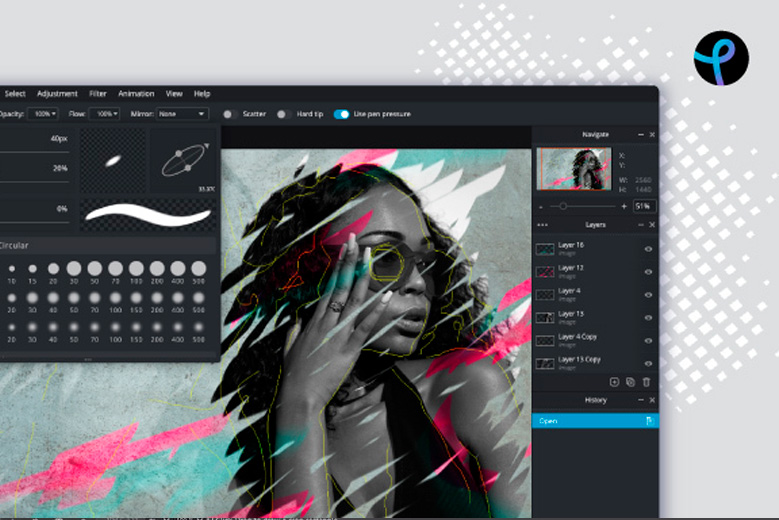Turn off Use pen pressure
The width and height of the screenshot is (779, 520).
coord(342,114)
